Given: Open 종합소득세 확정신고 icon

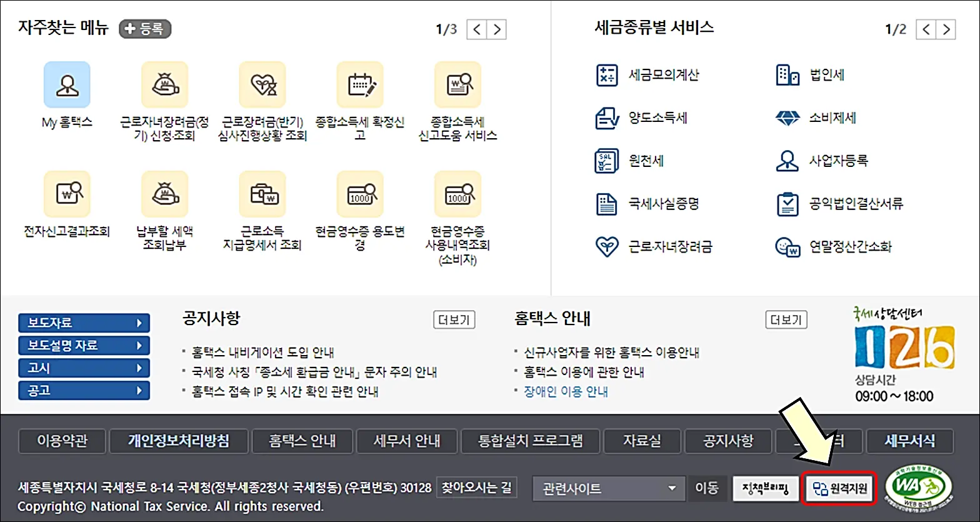Looking at the screenshot, I should (x=360, y=84).
